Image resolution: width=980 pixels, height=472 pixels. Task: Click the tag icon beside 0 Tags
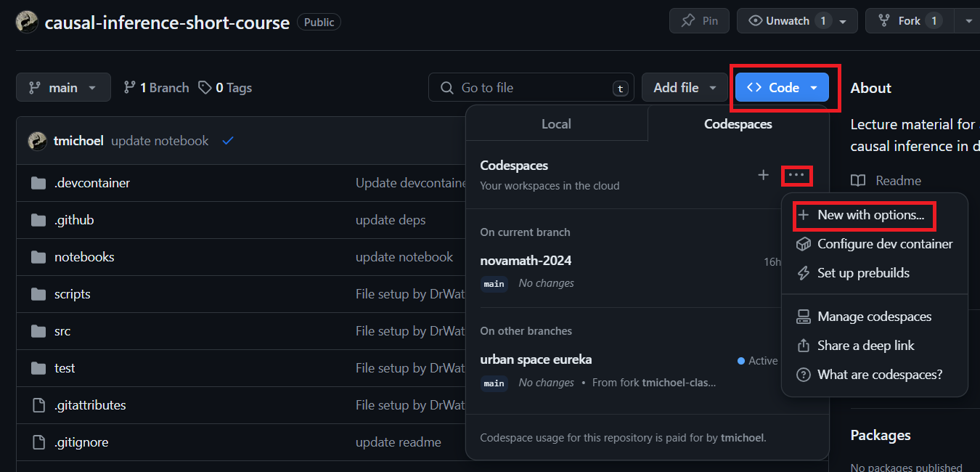click(205, 87)
